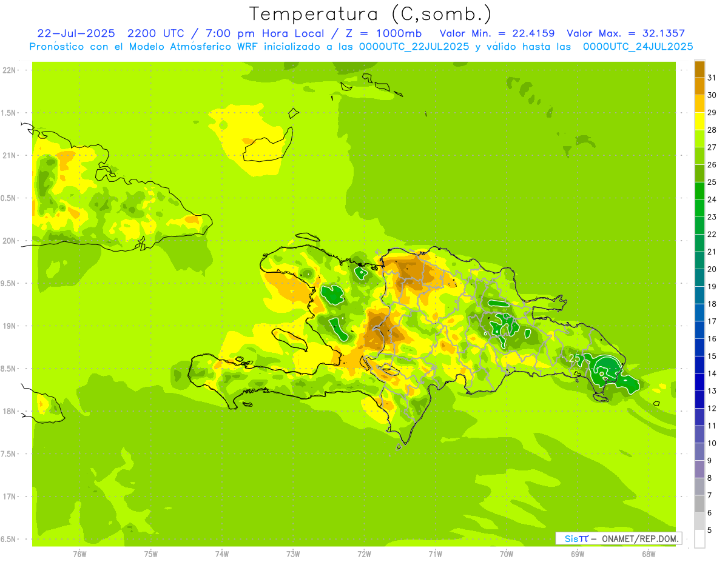Click the green color bar segment between 23 and 24
Image resolution: width=728 pixels, height=562 pixels.
pos(699,208)
